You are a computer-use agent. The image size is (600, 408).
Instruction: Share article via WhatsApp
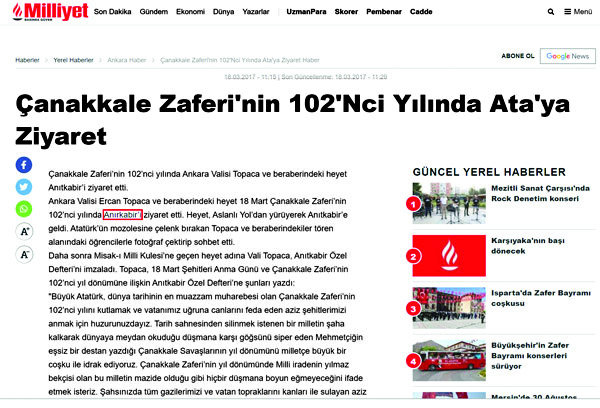point(23,209)
